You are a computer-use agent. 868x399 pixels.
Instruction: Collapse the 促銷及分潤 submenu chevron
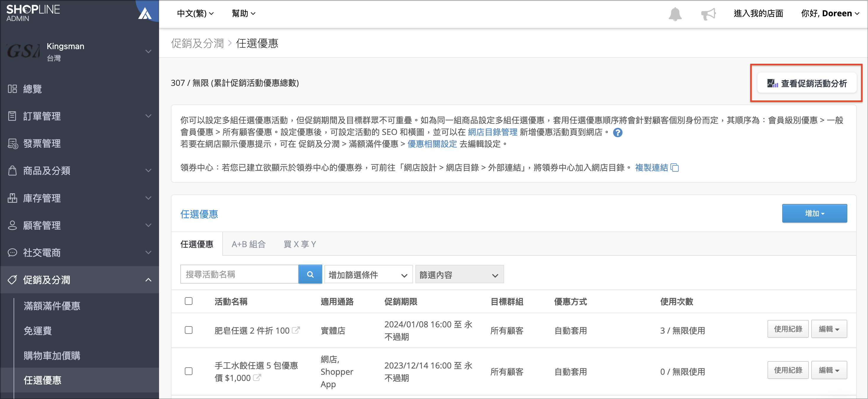[148, 280]
